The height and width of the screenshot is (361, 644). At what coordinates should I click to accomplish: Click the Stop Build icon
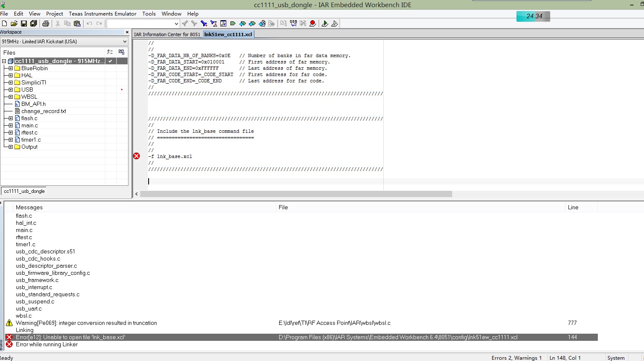pos(303,24)
